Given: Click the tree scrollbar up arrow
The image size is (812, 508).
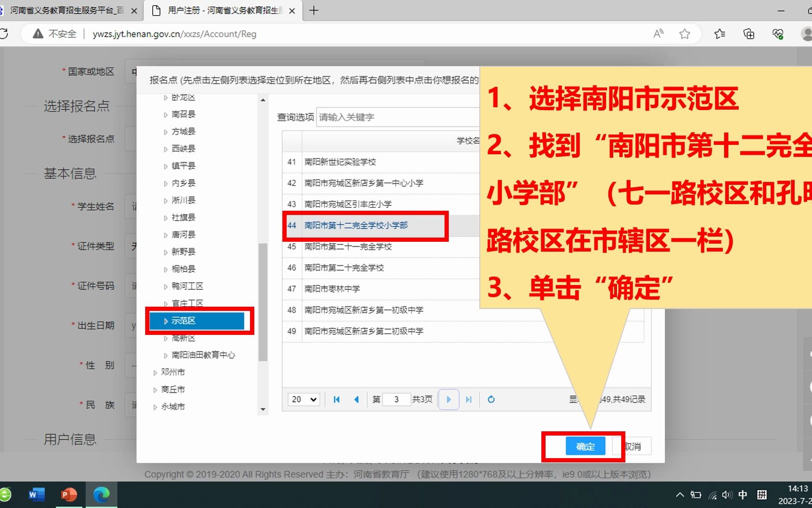Looking at the screenshot, I should tap(263, 100).
